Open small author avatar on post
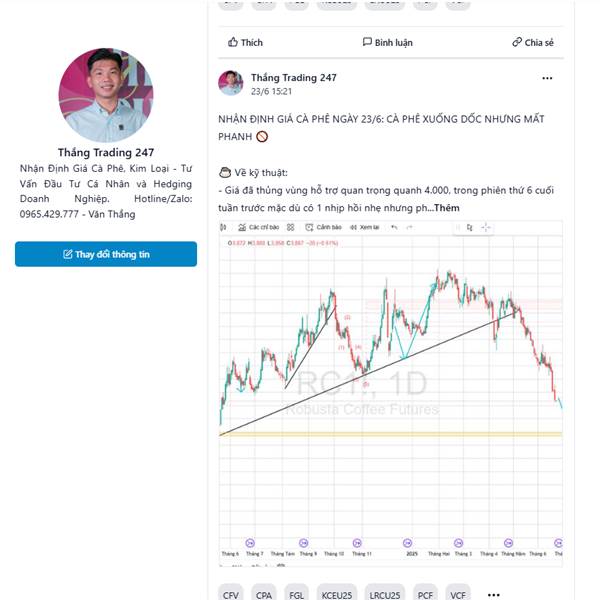600x600 pixels. click(231, 83)
